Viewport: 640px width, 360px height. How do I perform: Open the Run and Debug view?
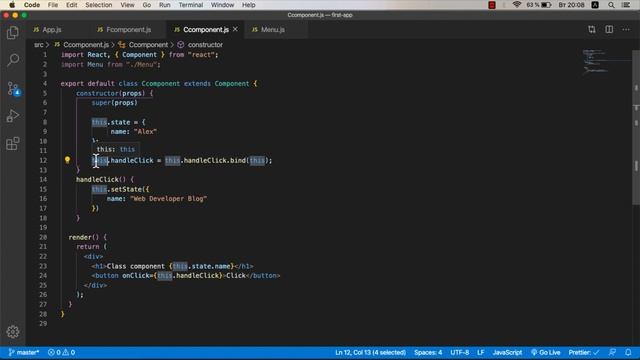(x=13, y=116)
